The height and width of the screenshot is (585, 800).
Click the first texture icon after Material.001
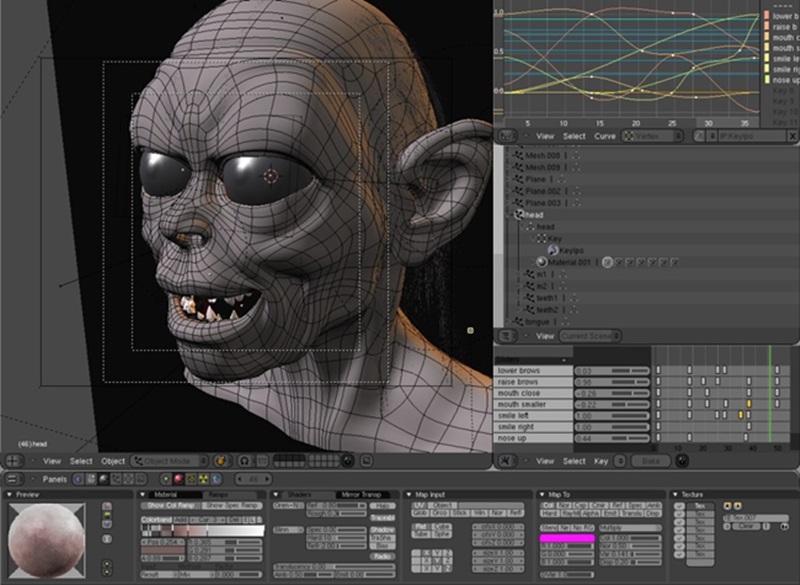[607, 262]
